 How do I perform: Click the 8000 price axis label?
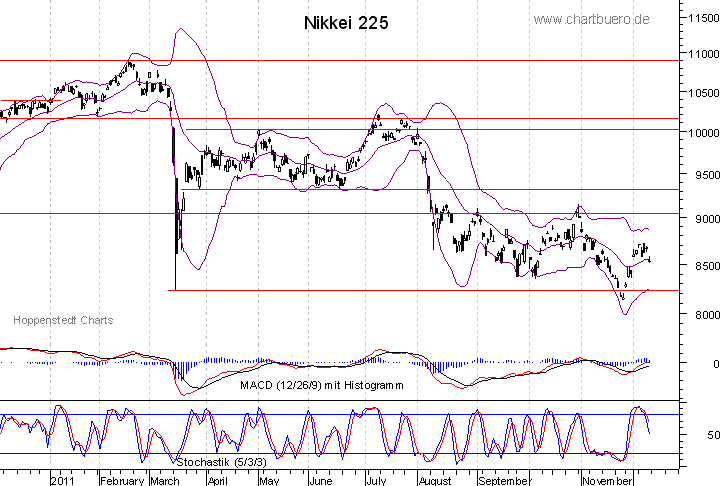[707, 314]
